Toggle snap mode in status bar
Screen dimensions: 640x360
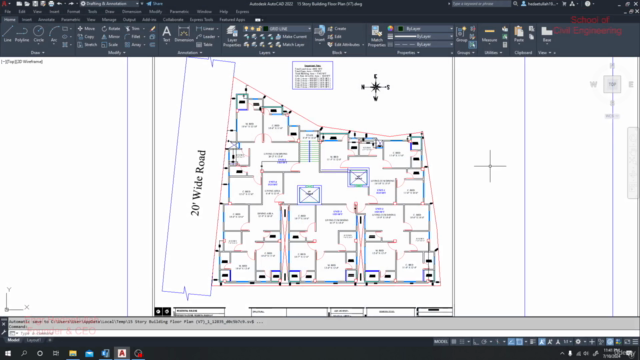coord(462,342)
